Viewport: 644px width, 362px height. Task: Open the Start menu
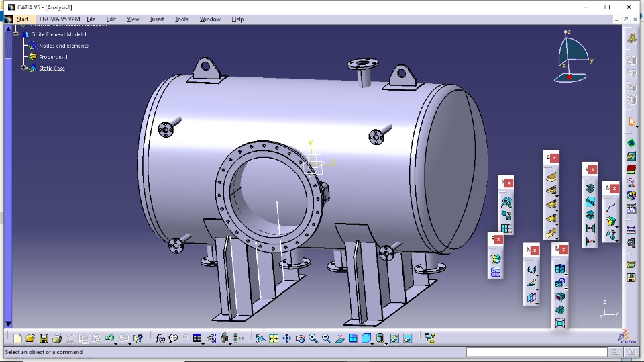pos(22,19)
